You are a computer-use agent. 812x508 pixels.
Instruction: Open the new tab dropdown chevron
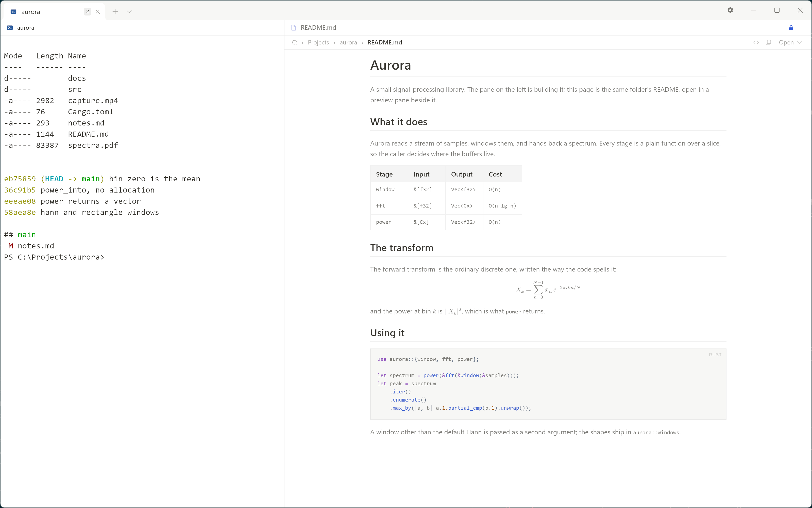(129, 12)
